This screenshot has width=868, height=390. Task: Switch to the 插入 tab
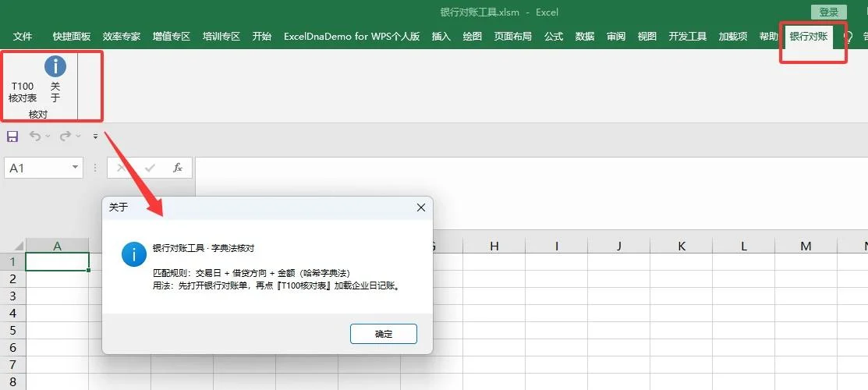click(x=441, y=37)
